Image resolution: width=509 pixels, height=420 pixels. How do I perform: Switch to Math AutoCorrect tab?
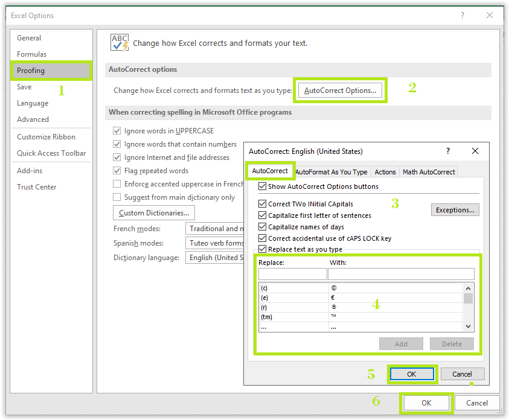pyautogui.click(x=429, y=172)
